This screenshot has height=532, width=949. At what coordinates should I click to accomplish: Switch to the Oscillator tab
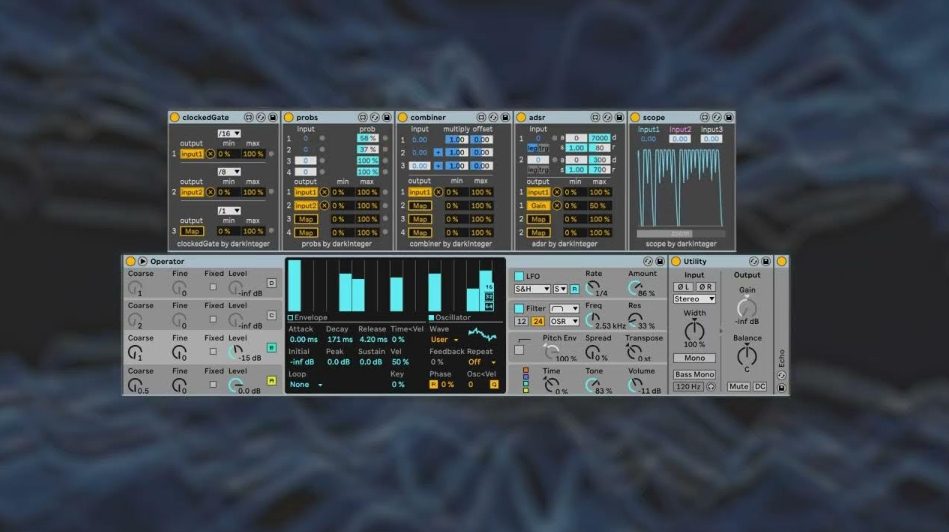point(452,317)
